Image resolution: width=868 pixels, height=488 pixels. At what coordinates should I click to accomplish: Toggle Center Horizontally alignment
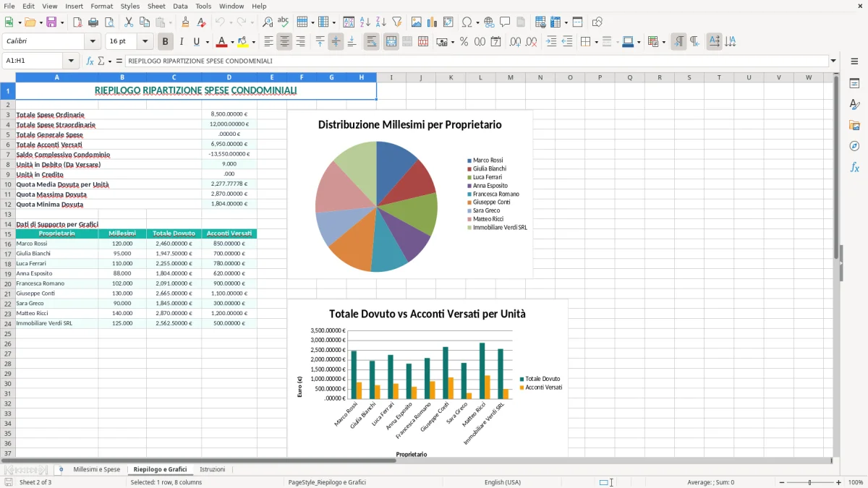pyautogui.click(x=284, y=42)
